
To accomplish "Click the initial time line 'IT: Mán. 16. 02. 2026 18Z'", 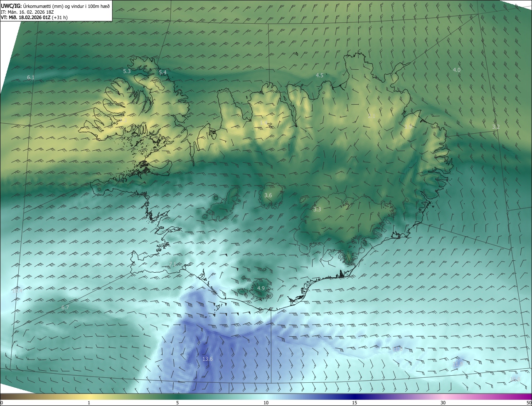I will coord(27,12).
